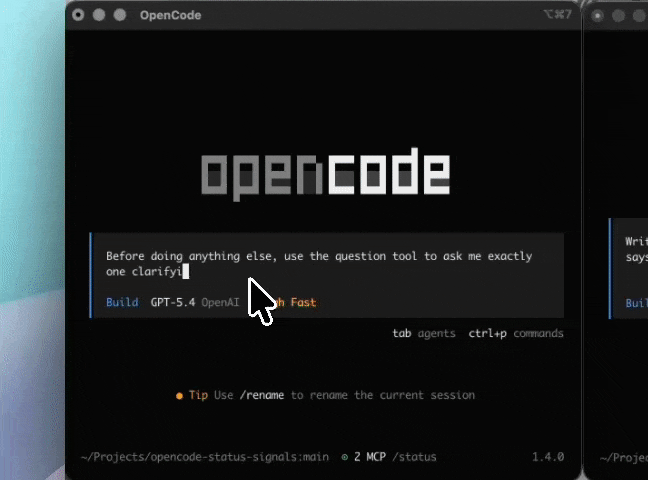
Task: Click the prompt box in the right window
Action: coord(630,269)
